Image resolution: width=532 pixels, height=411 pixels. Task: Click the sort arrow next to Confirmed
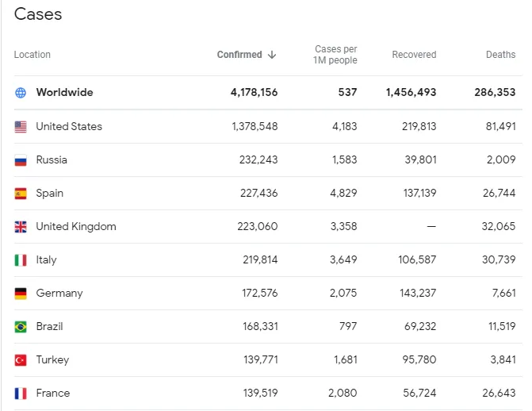click(x=272, y=55)
